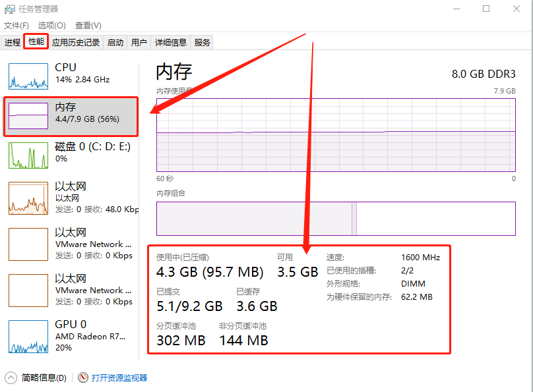
Task: Switch to the 应用历史记录 tab
Action: pos(76,43)
